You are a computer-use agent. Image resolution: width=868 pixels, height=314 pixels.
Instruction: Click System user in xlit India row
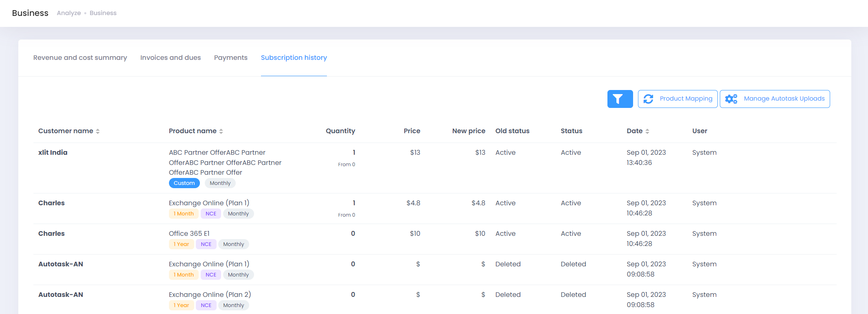click(704, 152)
